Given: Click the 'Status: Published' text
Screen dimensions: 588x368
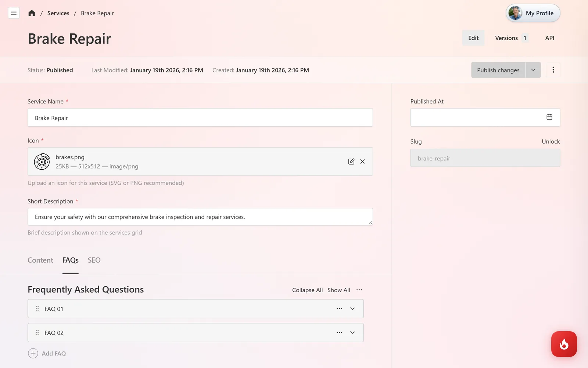Looking at the screenshot, I should tap(50, 70).
